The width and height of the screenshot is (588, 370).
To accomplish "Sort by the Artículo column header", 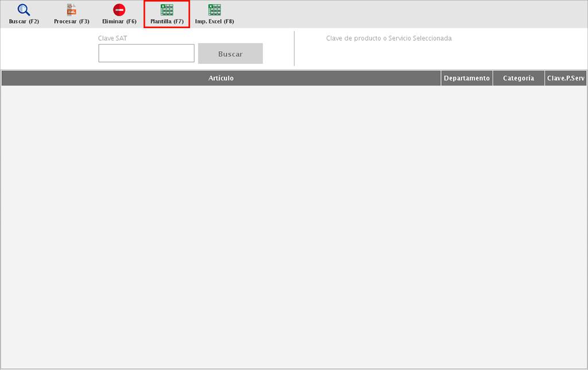I will (x=221, y=78).
